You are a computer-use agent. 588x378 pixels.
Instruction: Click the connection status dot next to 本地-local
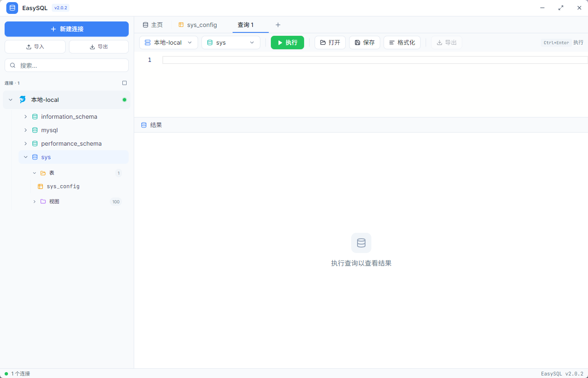pyautogui.click(x=124, y=100)
